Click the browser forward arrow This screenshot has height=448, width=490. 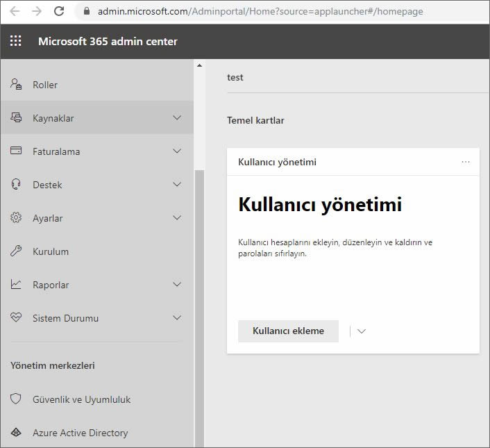point(37,11)
